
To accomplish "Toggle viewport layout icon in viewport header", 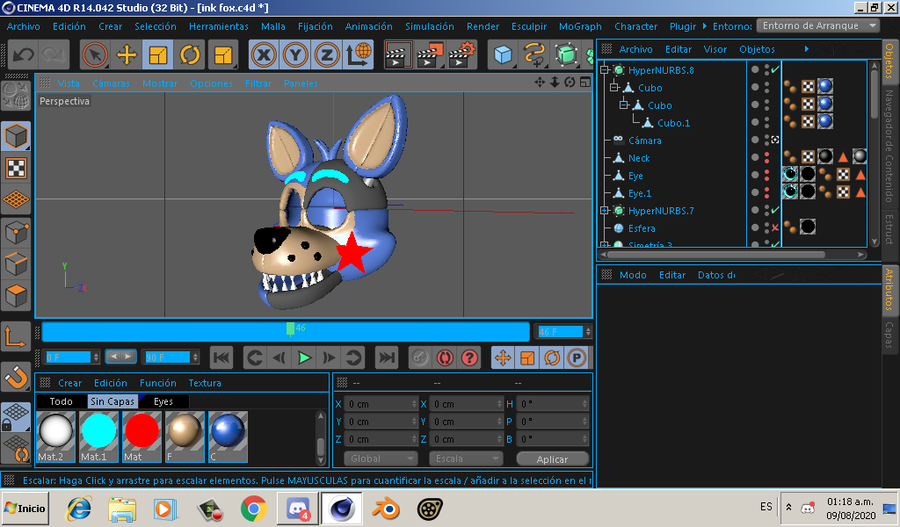I will [x=585, y=83].
